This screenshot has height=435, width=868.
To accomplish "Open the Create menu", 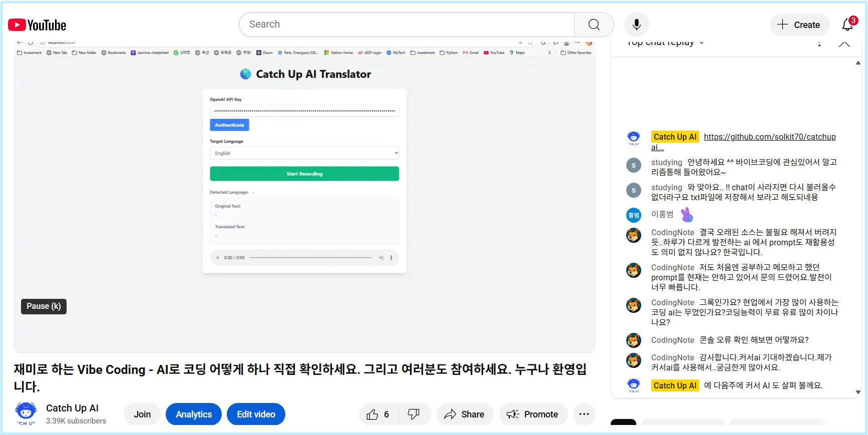I will (x=799, y=25).
